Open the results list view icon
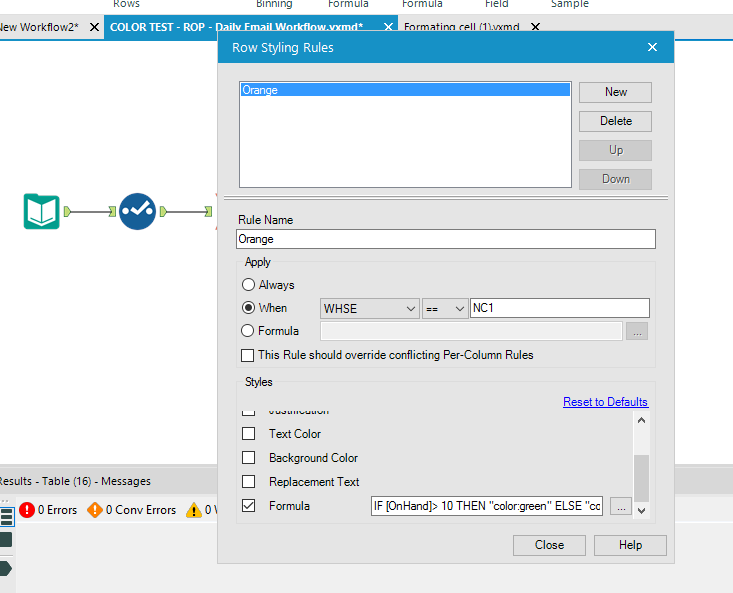This screenshot has width=733, height=593. click(7, 516)
